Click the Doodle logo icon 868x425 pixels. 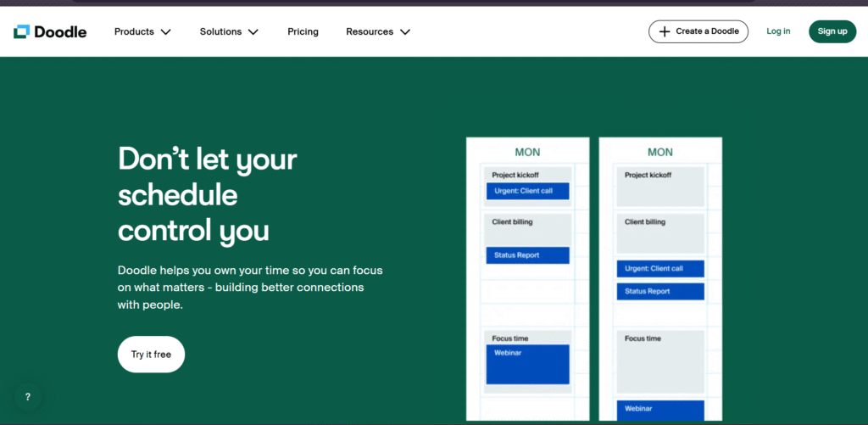21,31
